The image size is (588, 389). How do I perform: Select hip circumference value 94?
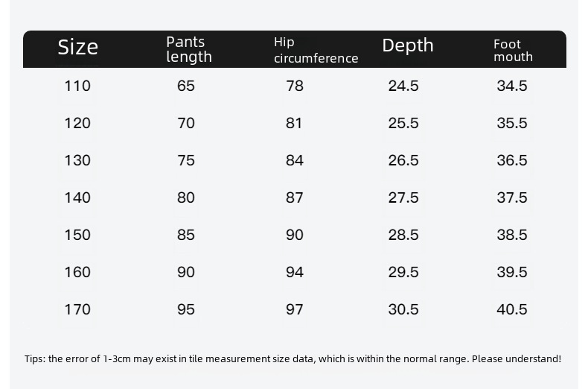(295, 272)
